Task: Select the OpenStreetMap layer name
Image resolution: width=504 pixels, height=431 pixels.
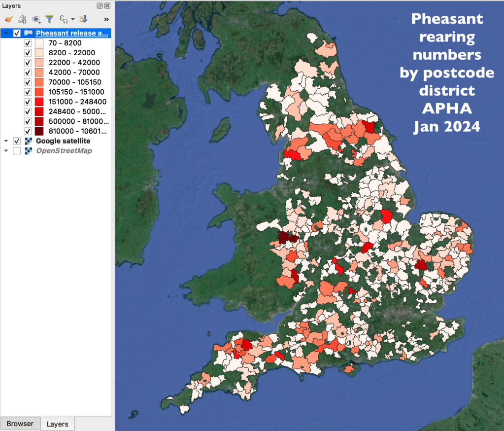Action: [64, 151]
